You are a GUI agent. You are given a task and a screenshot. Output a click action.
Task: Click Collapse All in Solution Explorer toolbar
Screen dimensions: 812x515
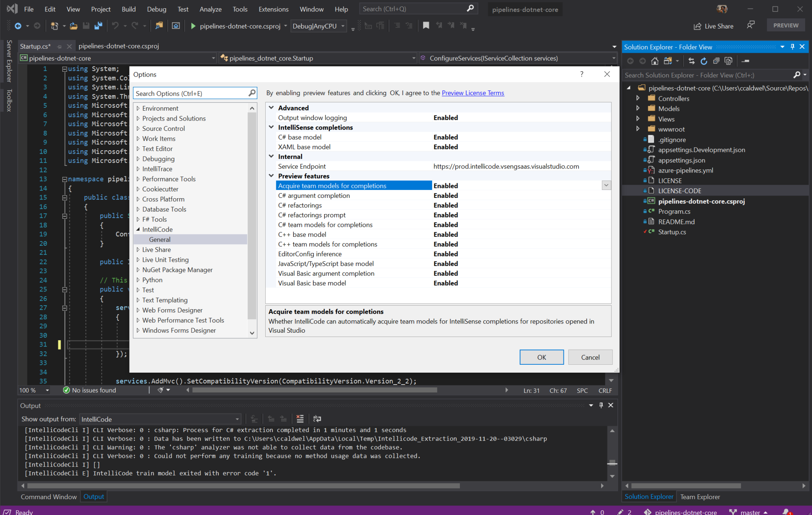click(716, 61)
